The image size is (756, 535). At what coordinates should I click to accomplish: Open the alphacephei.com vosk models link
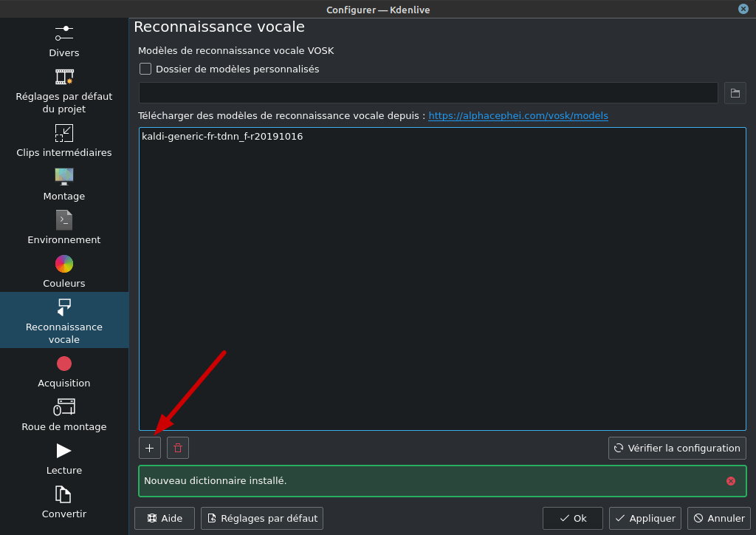(x=518, y=116)
